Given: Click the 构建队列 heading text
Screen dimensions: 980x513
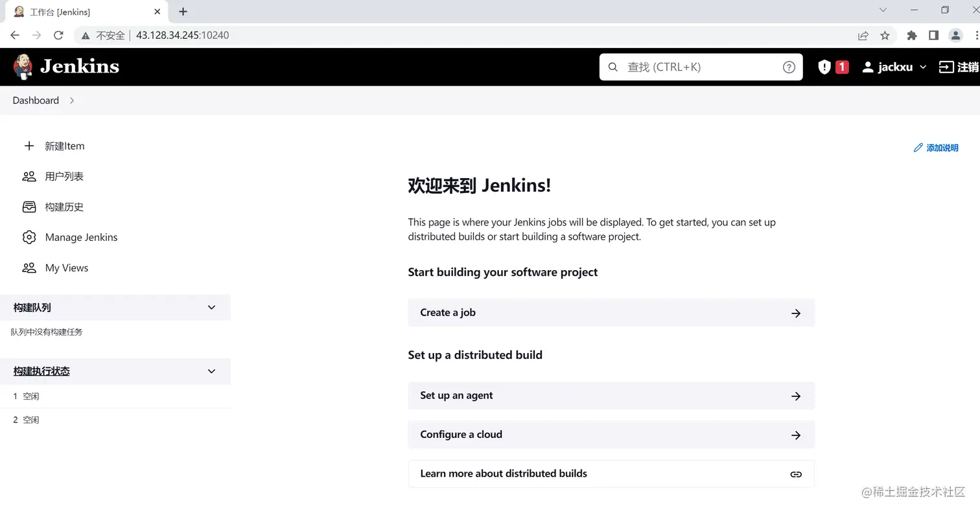Looking at the screenshot, I should (32, 307).
